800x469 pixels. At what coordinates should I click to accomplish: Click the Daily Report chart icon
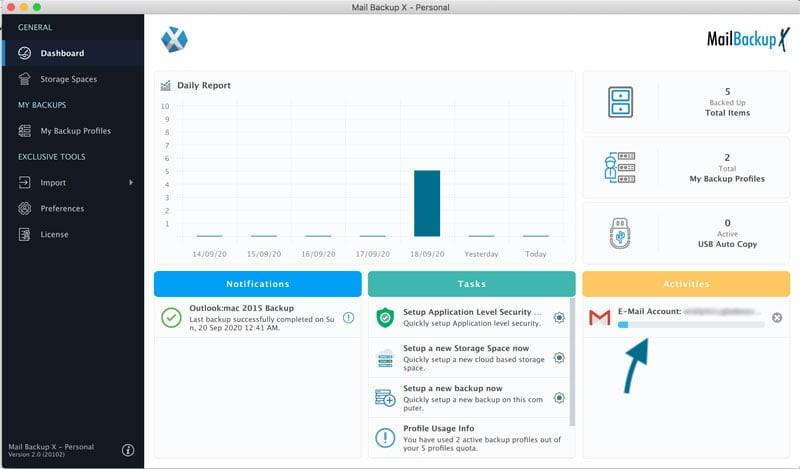pyautogui.click(x=165, y=85)
